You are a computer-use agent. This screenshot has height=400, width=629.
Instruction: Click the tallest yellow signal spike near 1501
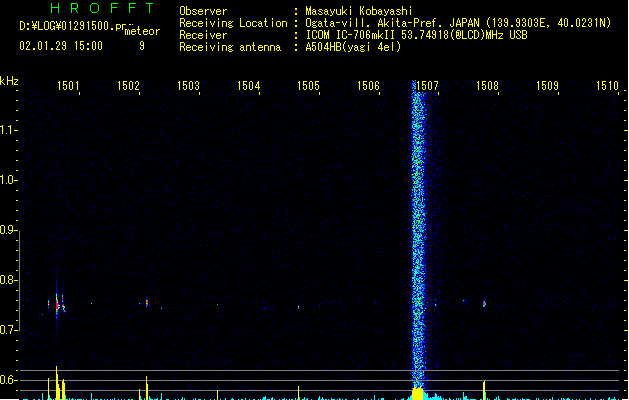click(57, 382)
